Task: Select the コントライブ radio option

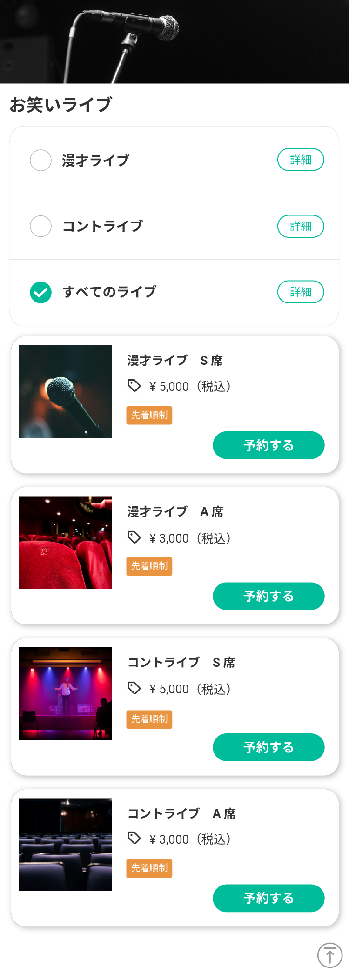Action: click(40, 226)
